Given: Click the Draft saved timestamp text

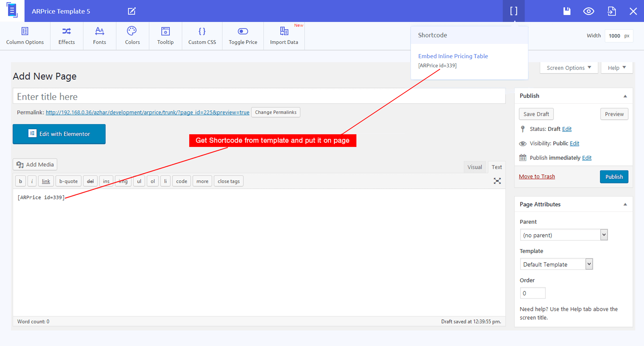Looking at the screenshot, I should (x=471, y=321).
